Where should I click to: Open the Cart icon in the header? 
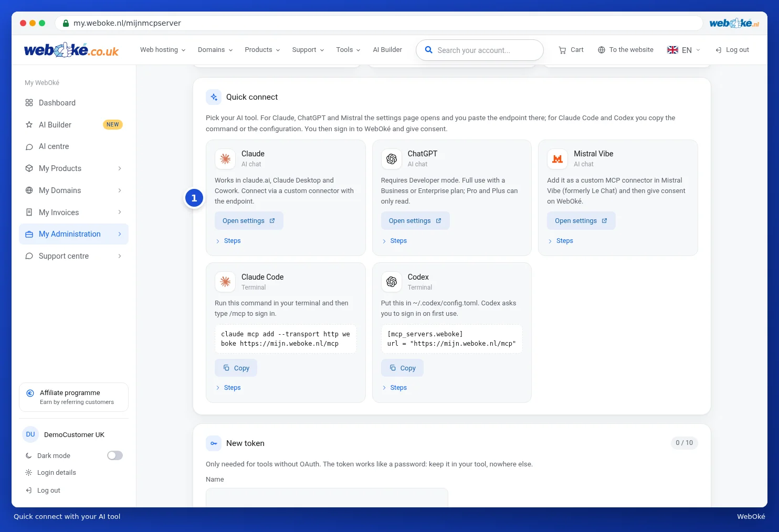(562, 50)
